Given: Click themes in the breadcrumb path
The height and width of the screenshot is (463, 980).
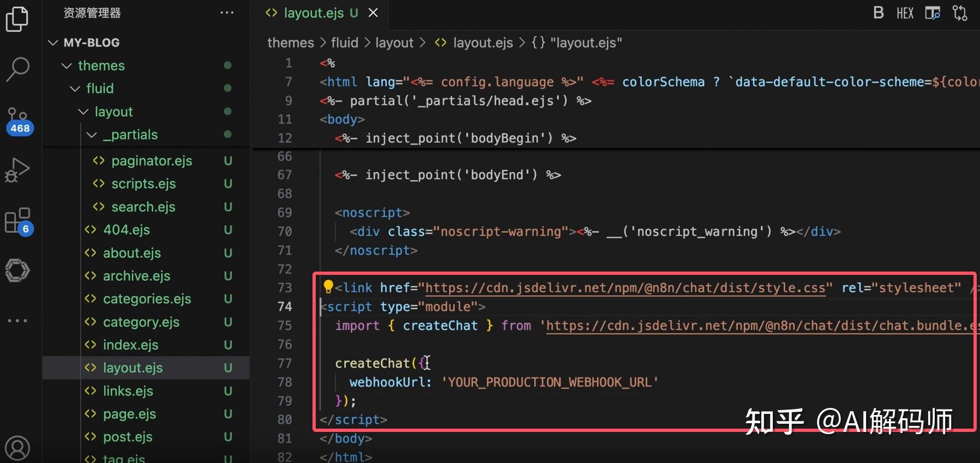Looking at the screenshot, I should [x=291, y=43].
